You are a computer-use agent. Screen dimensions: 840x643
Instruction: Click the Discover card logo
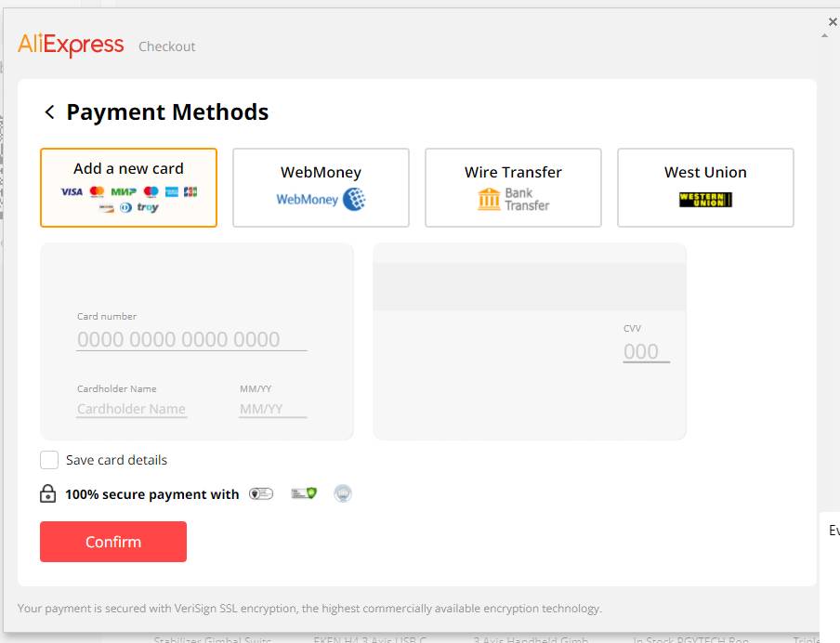click(107, 208)
